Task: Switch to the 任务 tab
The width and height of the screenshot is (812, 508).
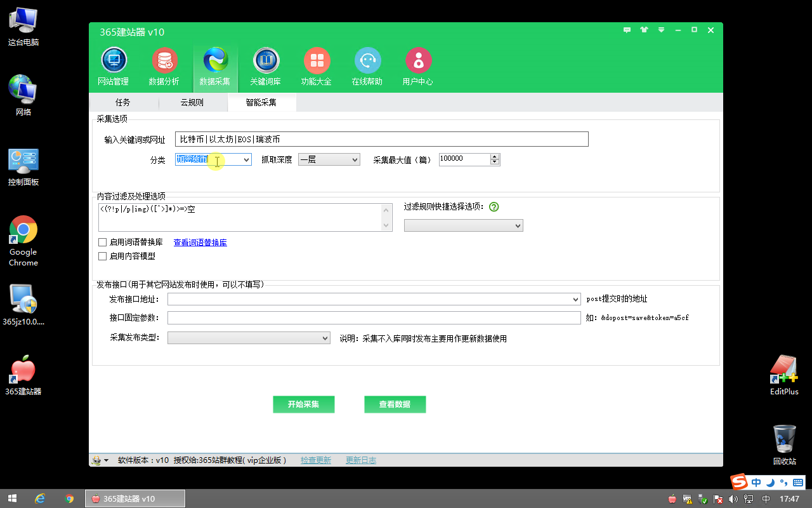Action: [x=123, y=102]
